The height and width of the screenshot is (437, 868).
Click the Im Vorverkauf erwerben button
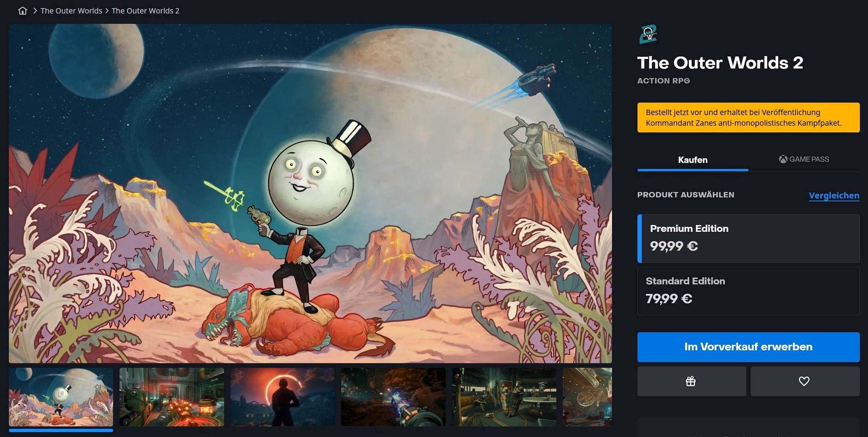pos(748,347)
